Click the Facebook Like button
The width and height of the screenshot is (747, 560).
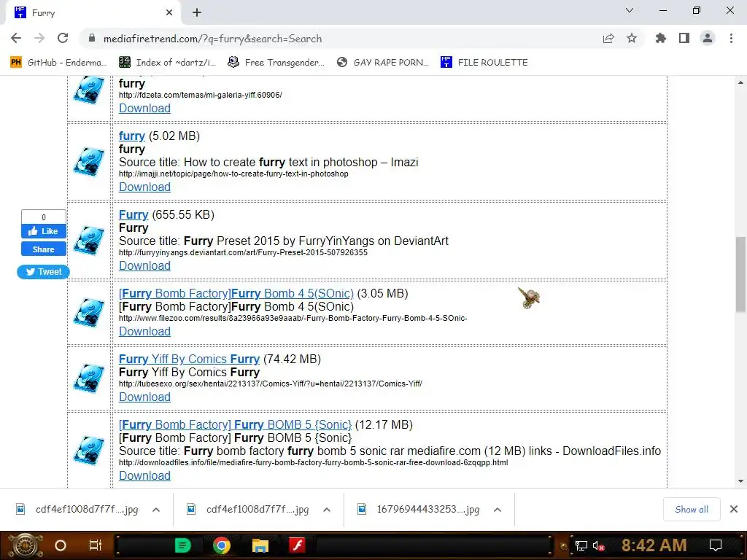tap(43, 231)
